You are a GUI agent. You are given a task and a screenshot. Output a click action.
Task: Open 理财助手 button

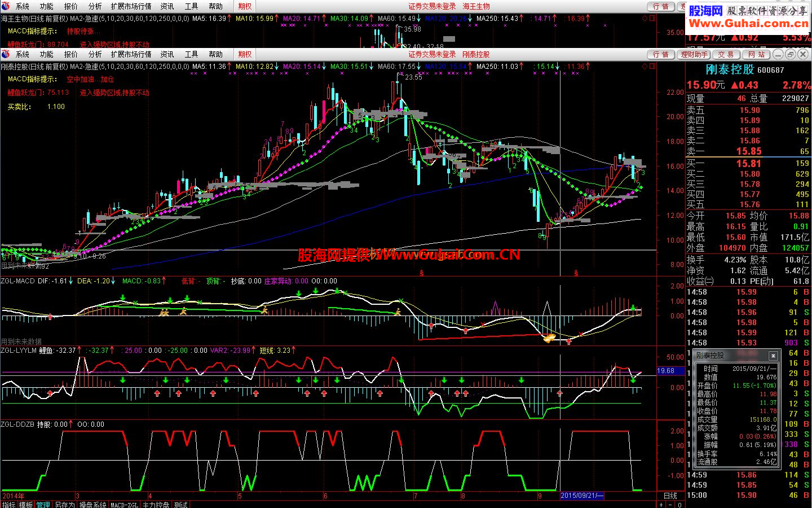(x=694, y=54)
